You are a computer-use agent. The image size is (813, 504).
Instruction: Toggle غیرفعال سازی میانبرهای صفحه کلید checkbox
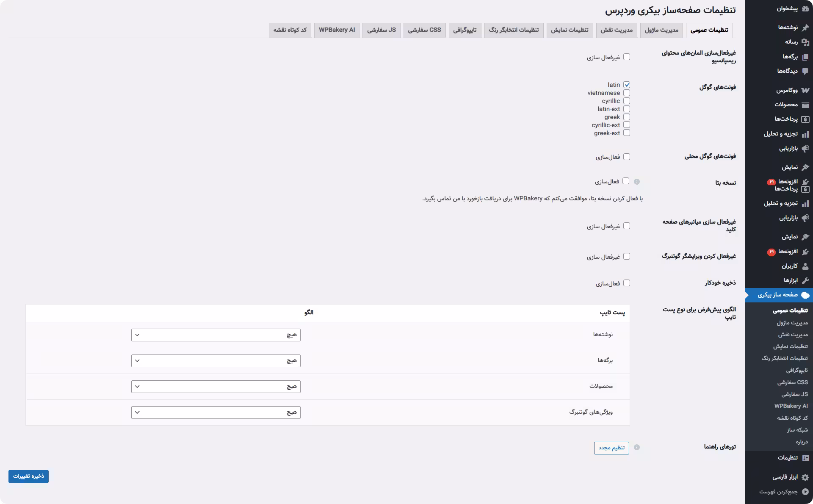coord(627,226)
